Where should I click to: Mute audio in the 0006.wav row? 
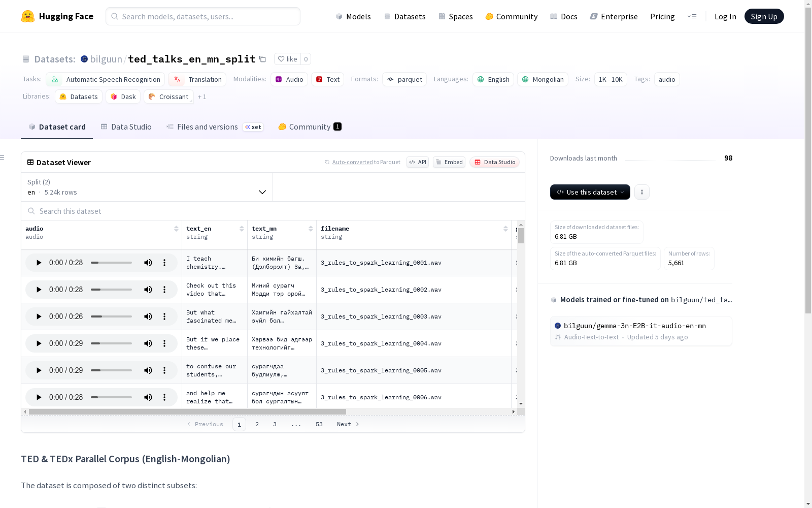click(x=148, y=397)
